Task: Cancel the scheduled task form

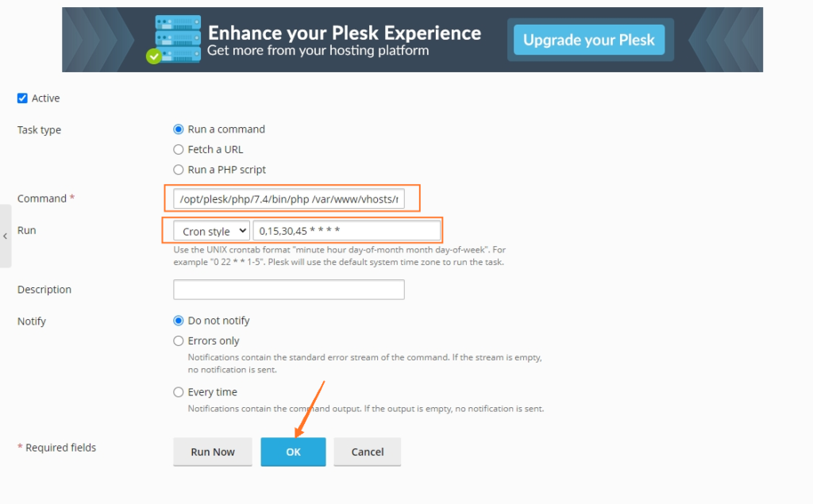Action: 367,452
